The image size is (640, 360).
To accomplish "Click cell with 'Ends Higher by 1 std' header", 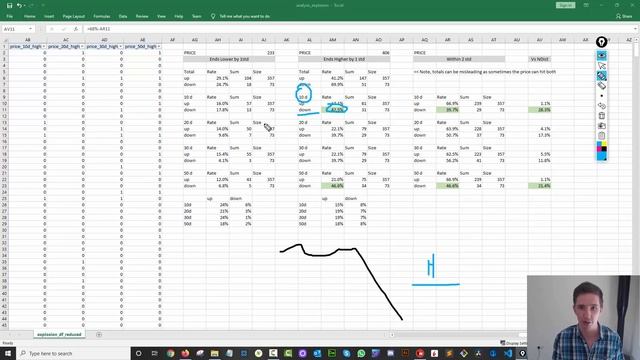I will coord(344,59).
